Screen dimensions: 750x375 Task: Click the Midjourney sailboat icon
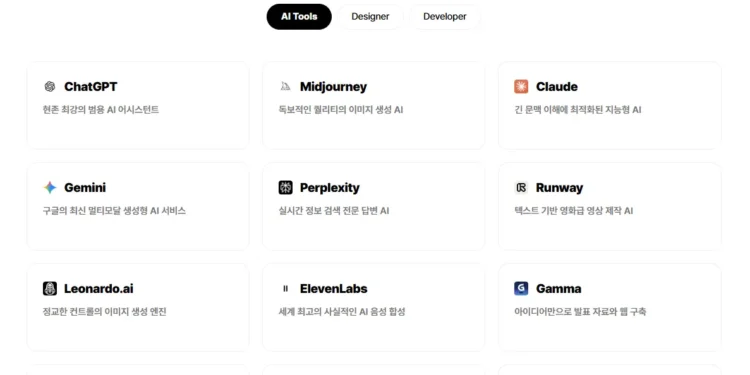(x=286, y=87)
